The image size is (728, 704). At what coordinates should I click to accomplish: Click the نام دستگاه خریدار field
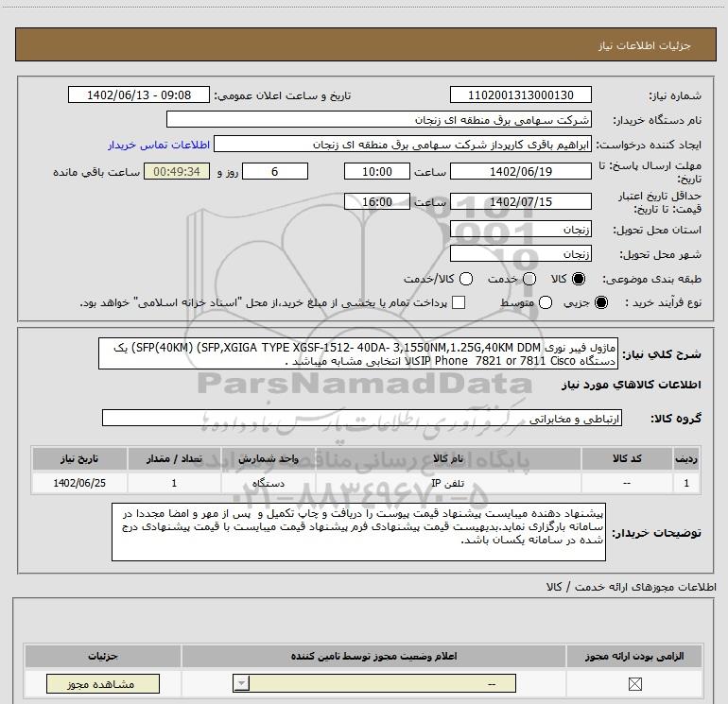[379, 120]
